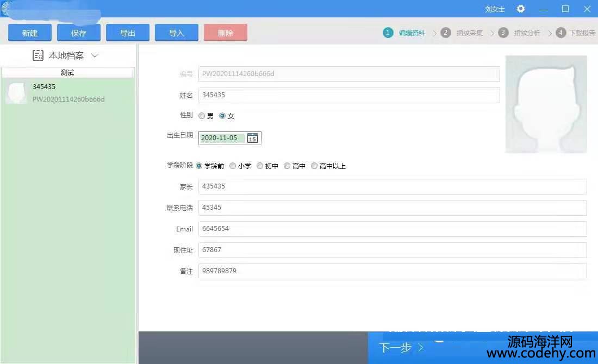
Task: Open the calendar picker icon for birth date
Action: pos(252,138)
